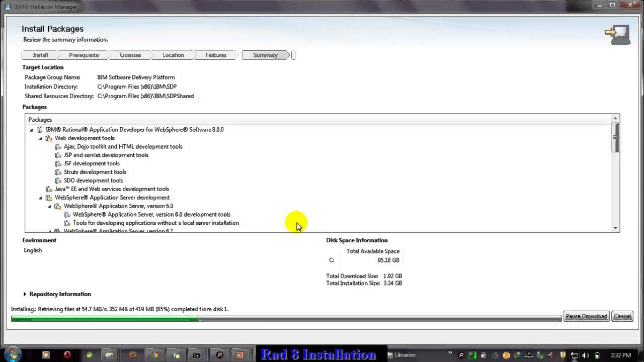The width and height of the screenshot is (644, 362).
Task: Click the IBM Rational Application Developer package icon
Action: pos(40,130)
